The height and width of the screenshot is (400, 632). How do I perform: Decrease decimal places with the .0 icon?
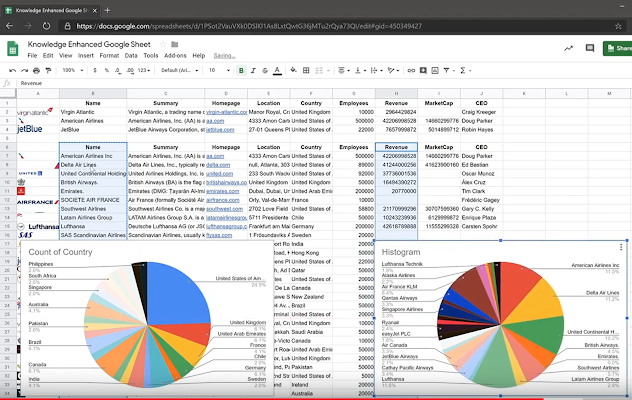pos(118,70)
